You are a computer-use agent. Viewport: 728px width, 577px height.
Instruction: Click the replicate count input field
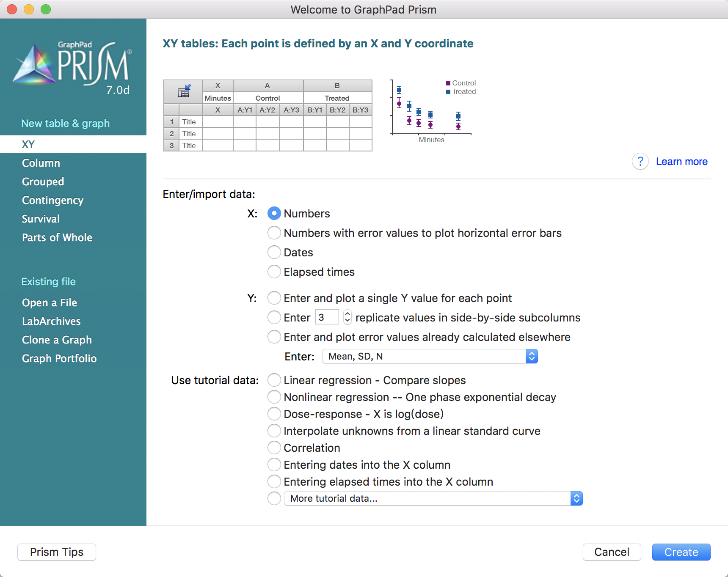(x=327, y=317)
